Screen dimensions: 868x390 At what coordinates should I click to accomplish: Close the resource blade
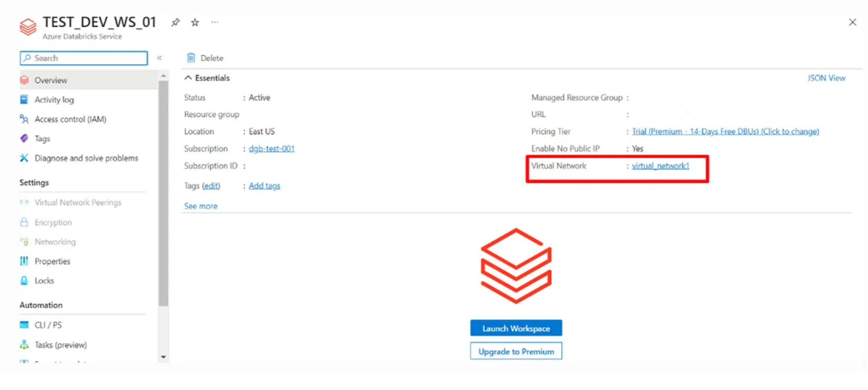852,22
